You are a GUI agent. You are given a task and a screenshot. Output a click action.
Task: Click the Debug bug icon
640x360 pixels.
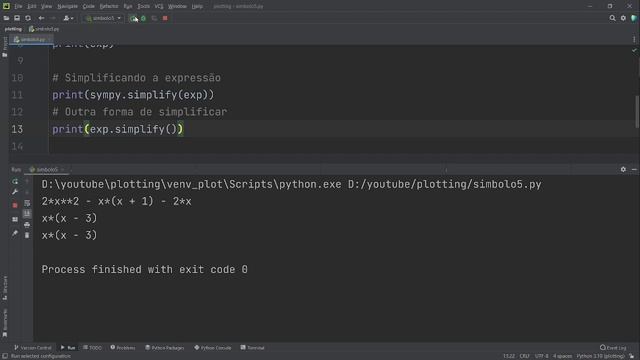click(143, 18)
